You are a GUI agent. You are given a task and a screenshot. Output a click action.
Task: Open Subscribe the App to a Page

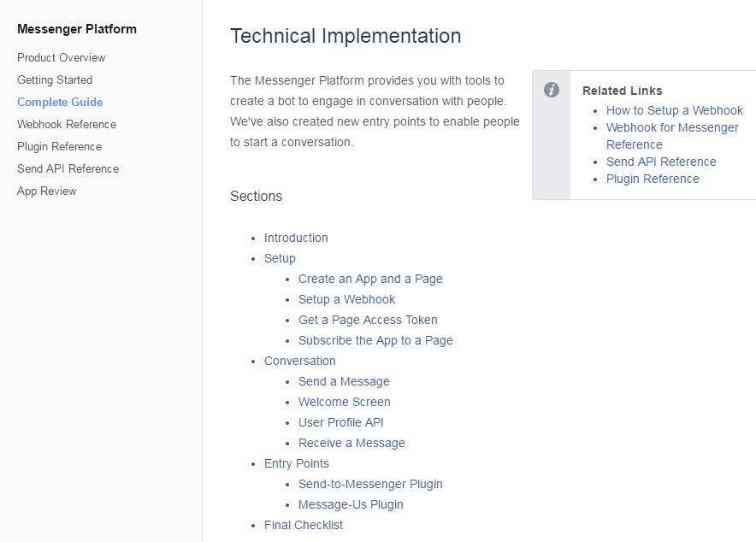point(375,340)
